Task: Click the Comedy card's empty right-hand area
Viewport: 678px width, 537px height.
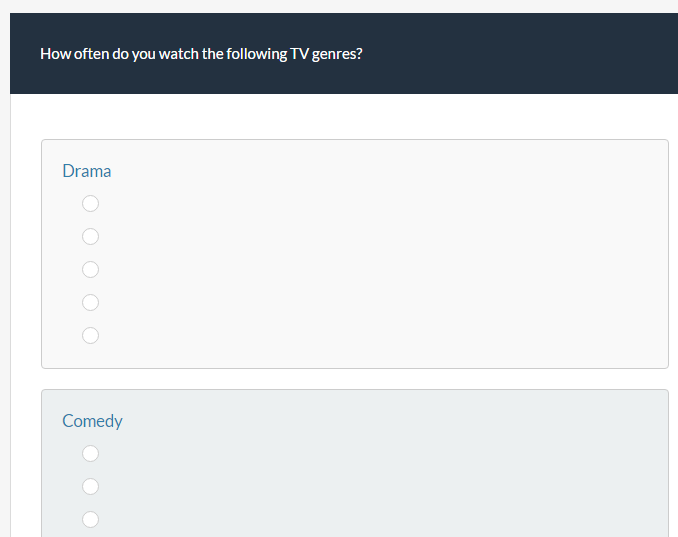Action: pyautogui.click(x=450, y=480)
